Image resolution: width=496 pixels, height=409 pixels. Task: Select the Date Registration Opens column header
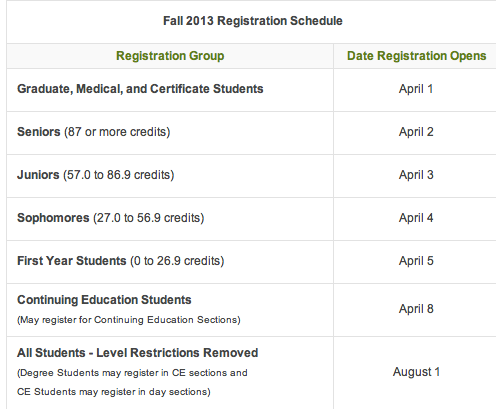416,56
